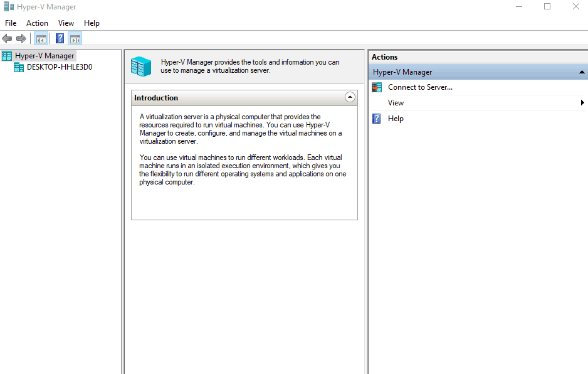Expand the View submenu arrow in Actions
The height and width of the screenshot is (374, 588).
[582, 103]
